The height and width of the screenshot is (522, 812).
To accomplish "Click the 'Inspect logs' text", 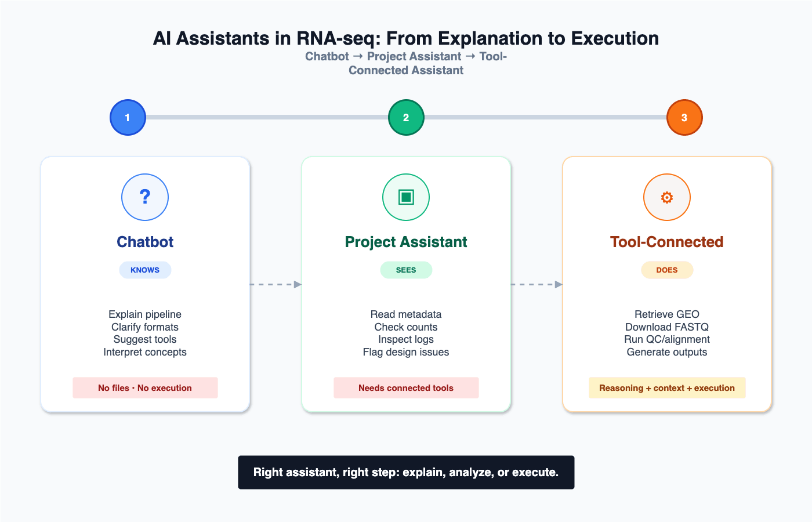I will [x=406, y=339].
